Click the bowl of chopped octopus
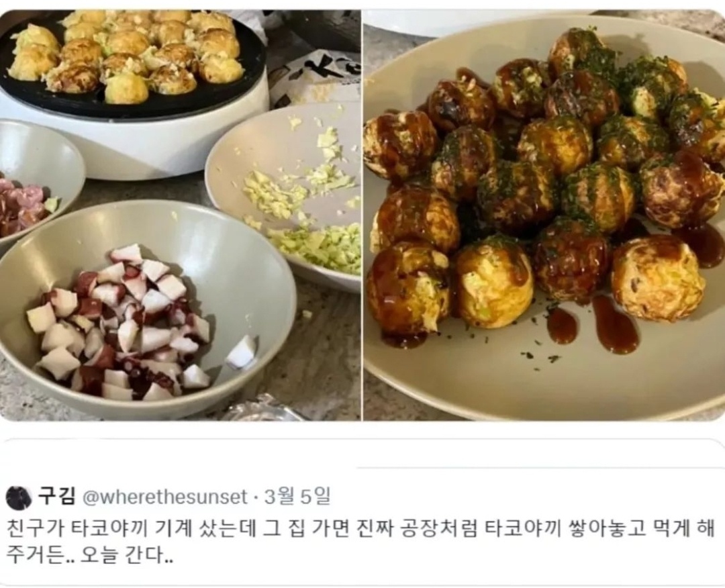Viewport: 725px width, 588px height. 147,309
